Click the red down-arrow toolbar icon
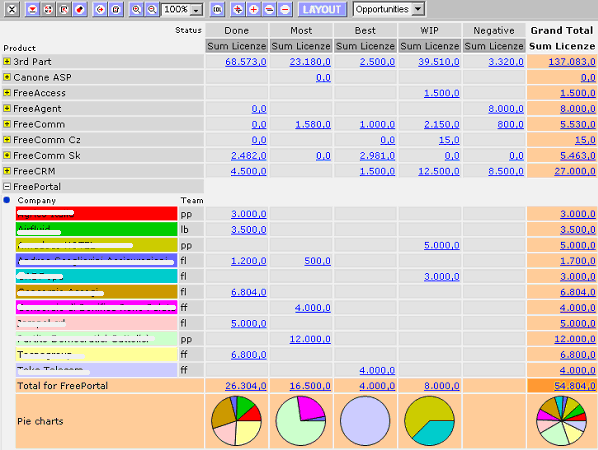Screen dimensions: 598x450 (32, 9)
